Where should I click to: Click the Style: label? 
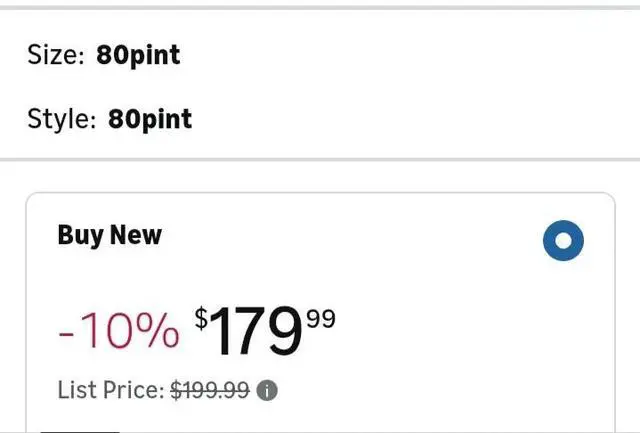tap(61, 120)
